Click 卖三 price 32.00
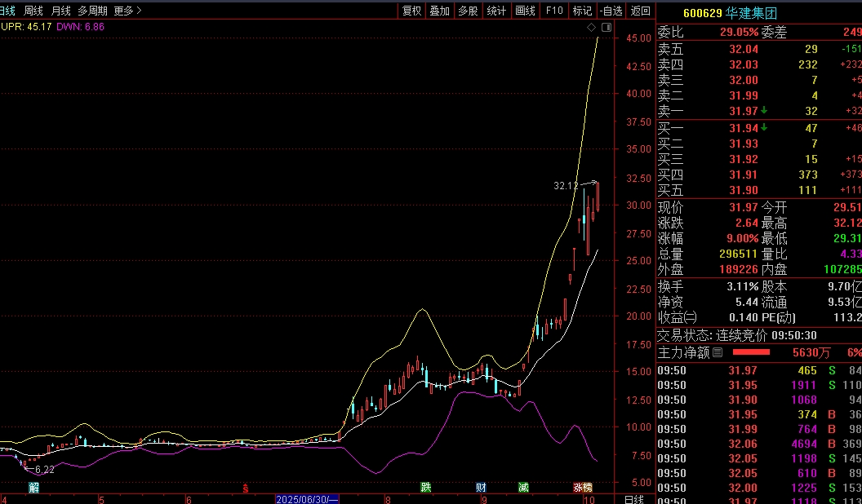This screenshot has width=862, height=504. [744, 80]
